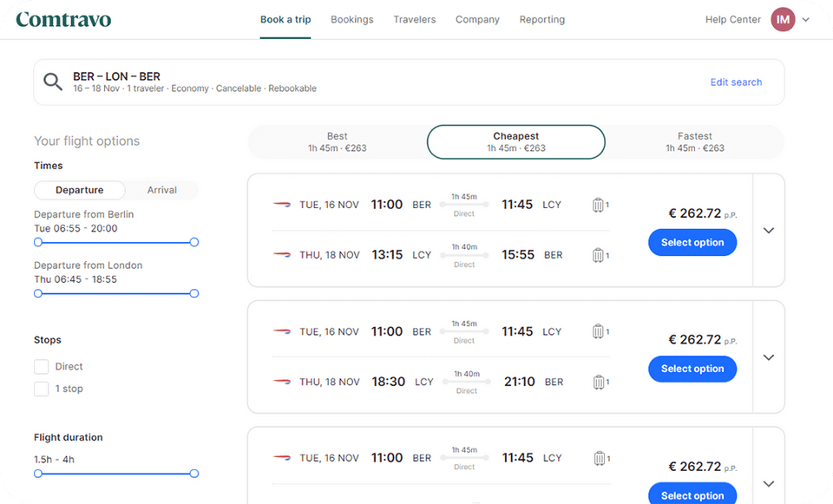
Task: Enable the Direct stops checkbox
Action: pyautogui.click(x=41, y=367)
